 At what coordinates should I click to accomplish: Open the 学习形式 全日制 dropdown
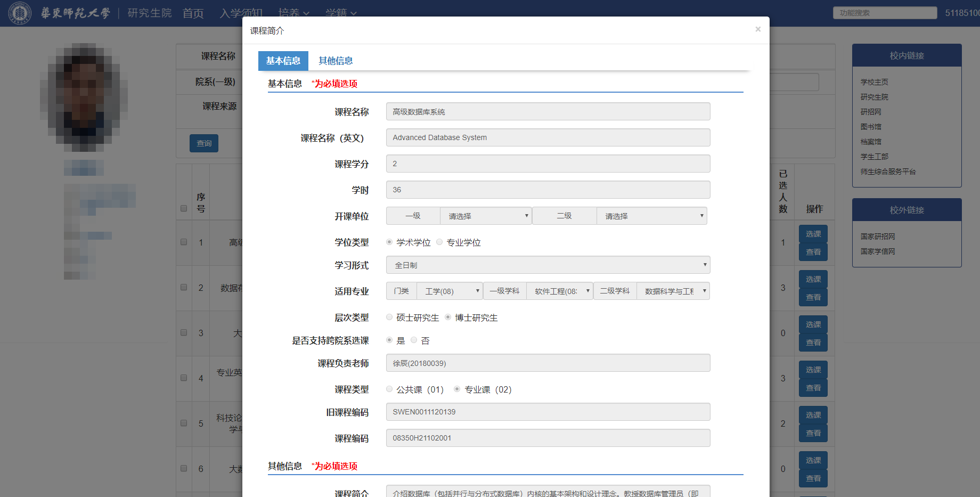pyautogui.click(x=548, y=265)
